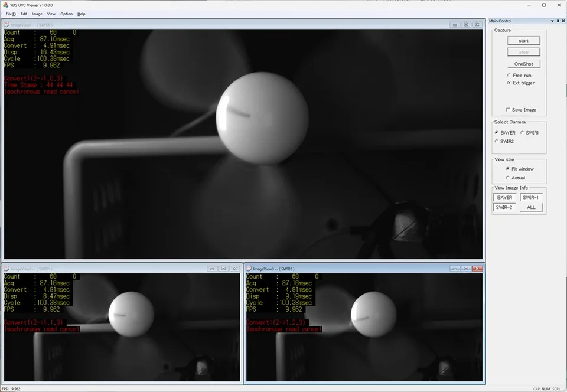This screenshot has width=567, height=392.
Task: Click the "Disp : 16.43msec" readout
Action: pos(37,53)
